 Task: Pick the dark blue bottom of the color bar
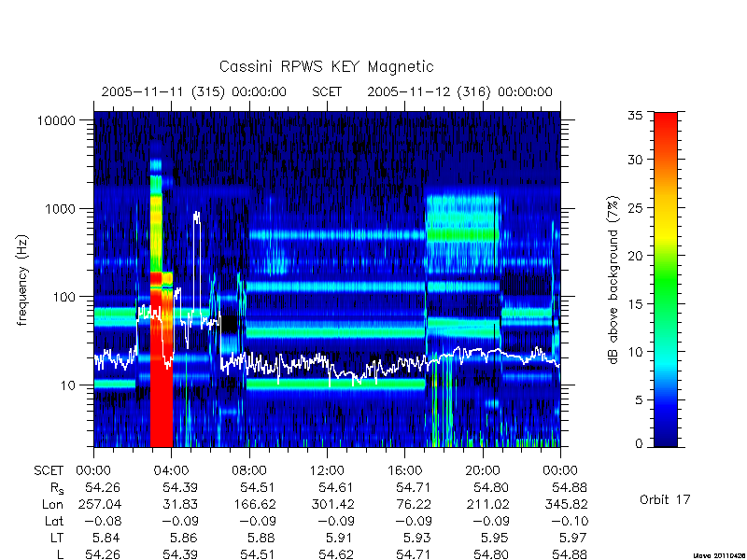(x=666, y=436)
